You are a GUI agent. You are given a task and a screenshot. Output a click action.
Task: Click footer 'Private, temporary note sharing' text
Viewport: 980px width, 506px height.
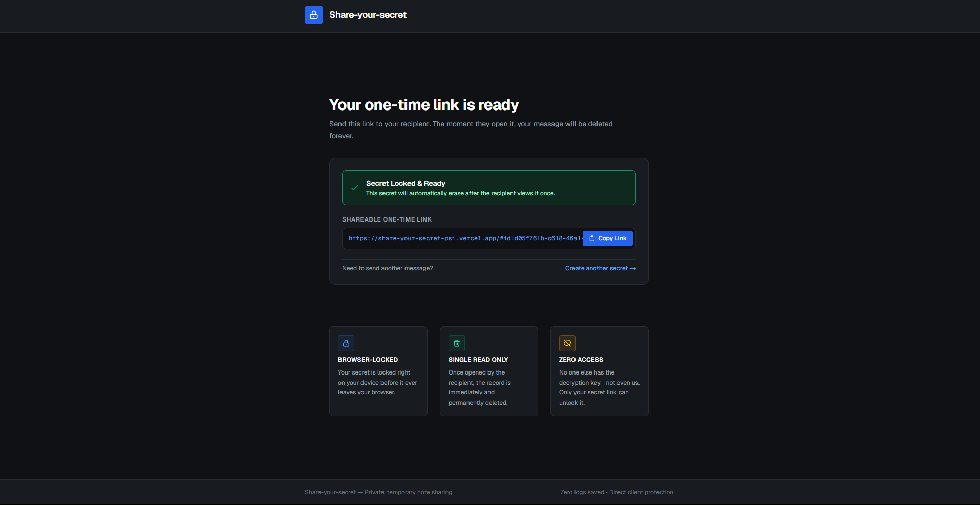tap(408, 492)
